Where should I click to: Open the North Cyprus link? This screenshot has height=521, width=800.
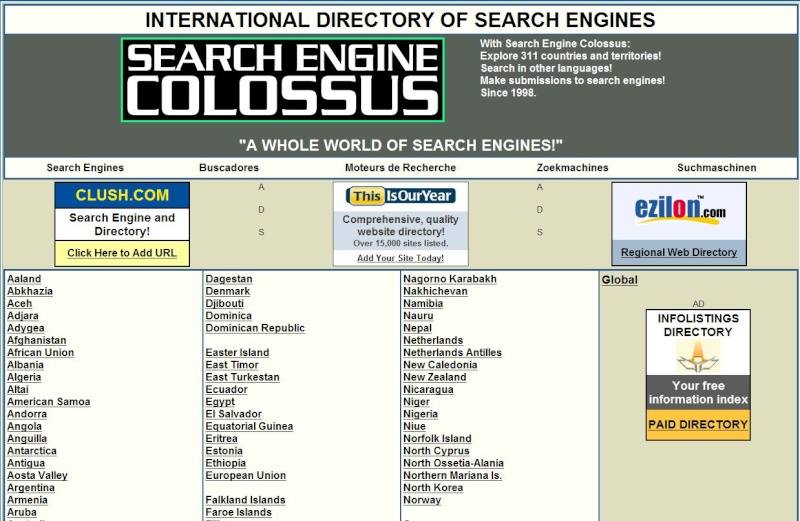436,451
